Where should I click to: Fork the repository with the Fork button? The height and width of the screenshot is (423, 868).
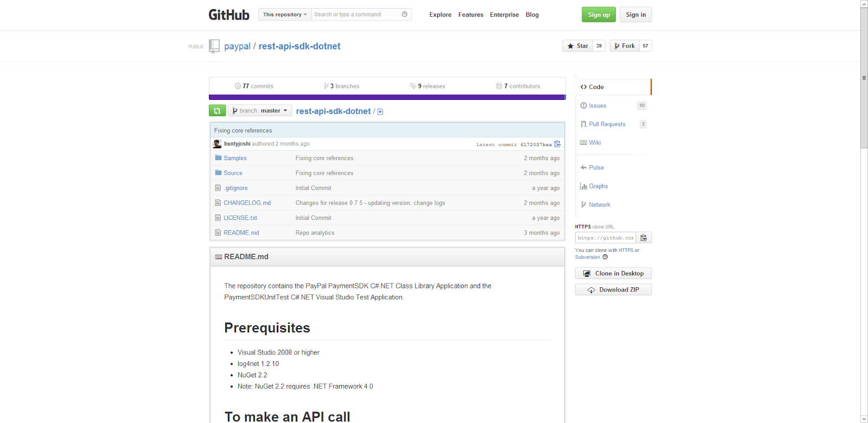coord(624,46)
